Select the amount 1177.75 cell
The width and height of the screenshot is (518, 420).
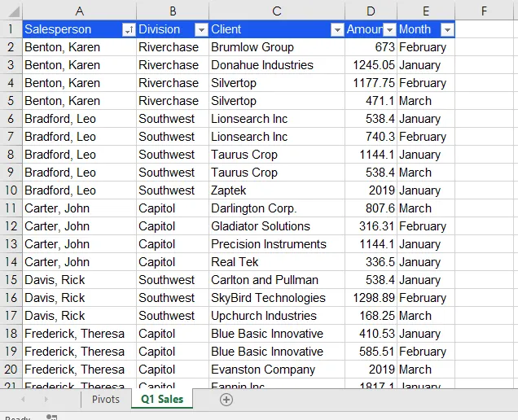[x=371, y=83]
